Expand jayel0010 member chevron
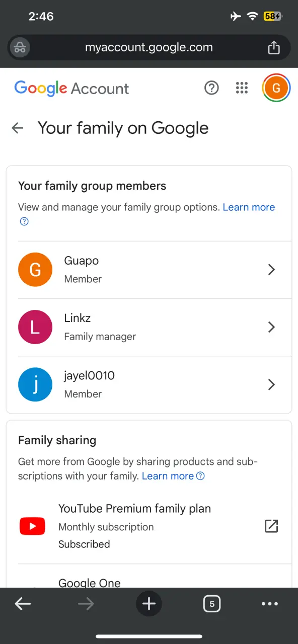The height and width of the screenshot is (644, 298). tap(271, 384)
